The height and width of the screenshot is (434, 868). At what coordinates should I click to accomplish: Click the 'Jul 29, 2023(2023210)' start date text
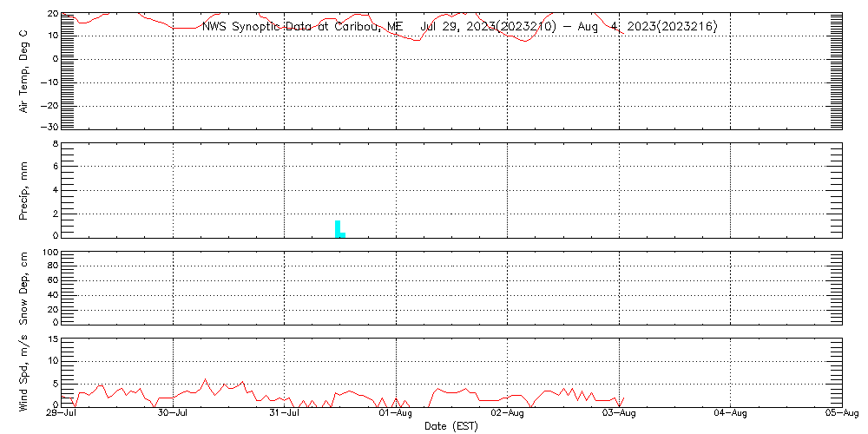tap(488, 26)
